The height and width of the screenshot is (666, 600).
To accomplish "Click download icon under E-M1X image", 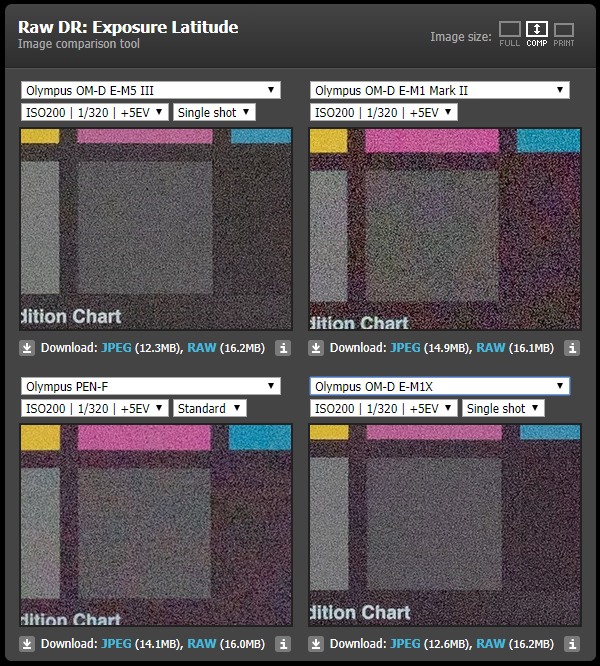I will (x=317, y=644).
